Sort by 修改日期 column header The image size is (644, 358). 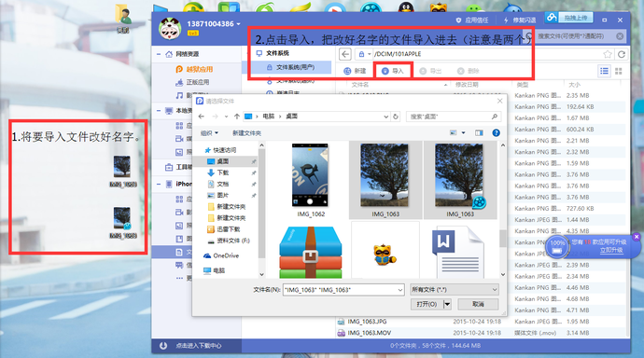[467, 85]
